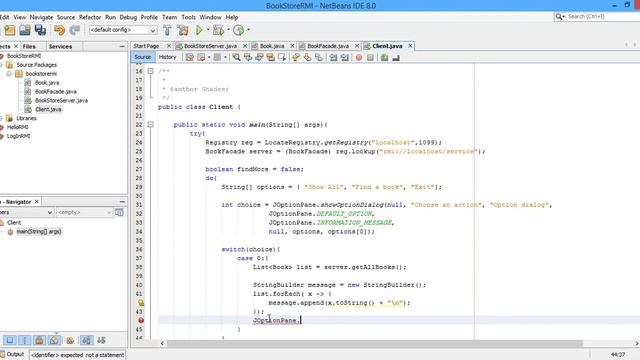Click Find Previous Occurrence icon
Image resolution: width=640 pixels, height=360 pixels.
[x=248, y=58]
